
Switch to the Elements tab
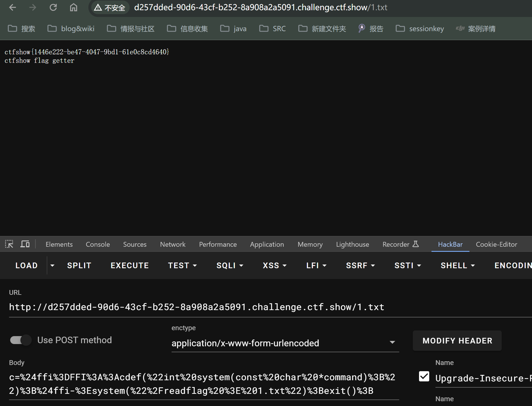pyautogui.click(x=59, y=244)
